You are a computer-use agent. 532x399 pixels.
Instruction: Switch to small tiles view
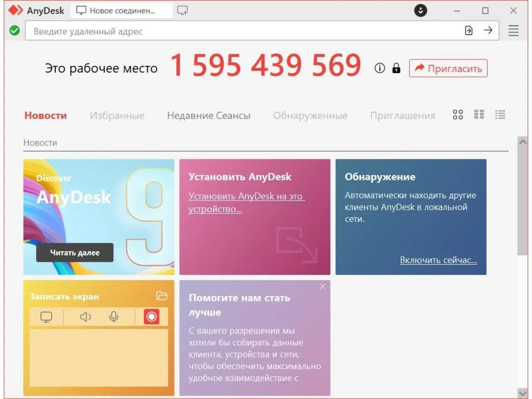tap(479, 115)
